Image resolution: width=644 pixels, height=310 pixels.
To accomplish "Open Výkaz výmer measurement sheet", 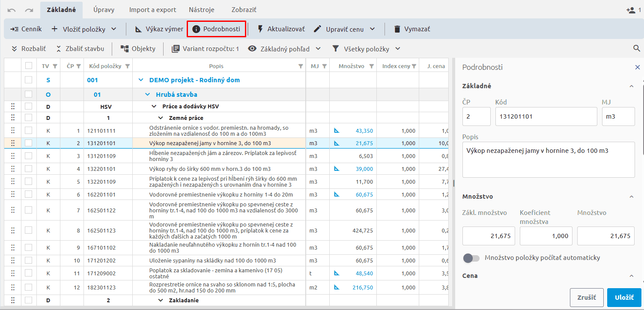I will click(159, 29).
